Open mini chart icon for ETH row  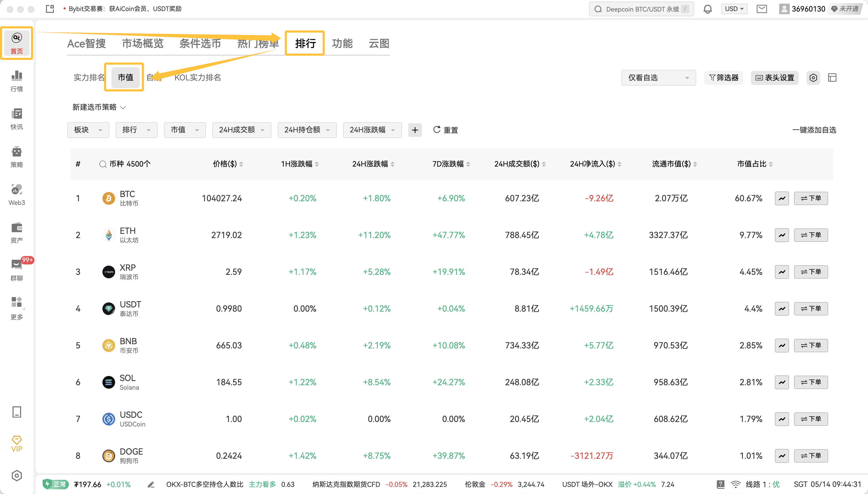point(782,235)
